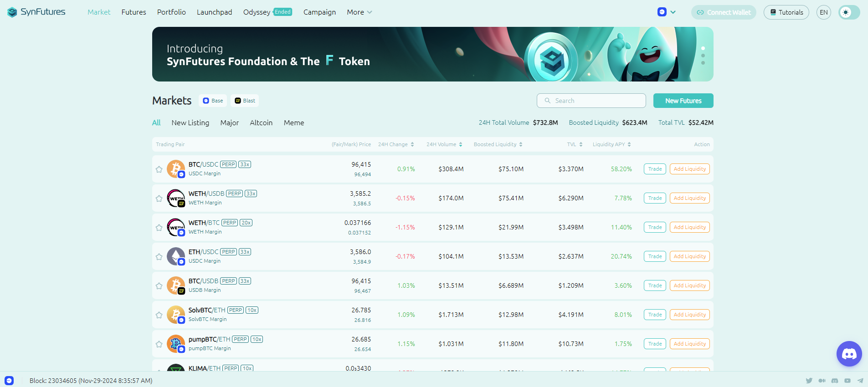The width and height of the screenshot is (868, 387).
Task: Open Medium link in footer
Action: click(822, 381)
